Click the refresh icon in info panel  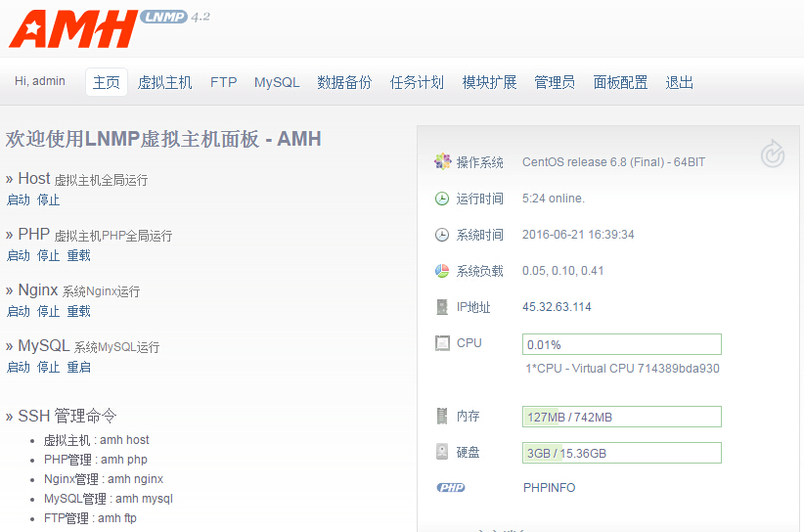click(772, 154)
